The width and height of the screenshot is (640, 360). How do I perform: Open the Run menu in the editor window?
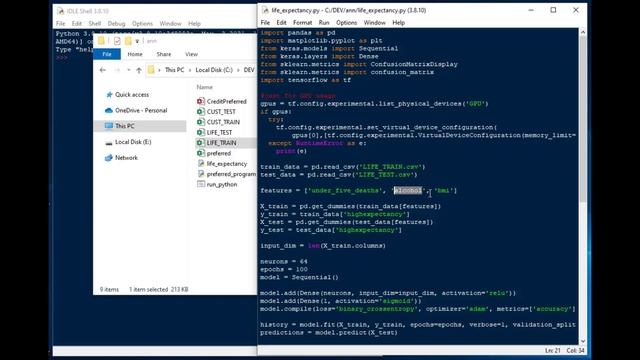click(x=324, y=23)
